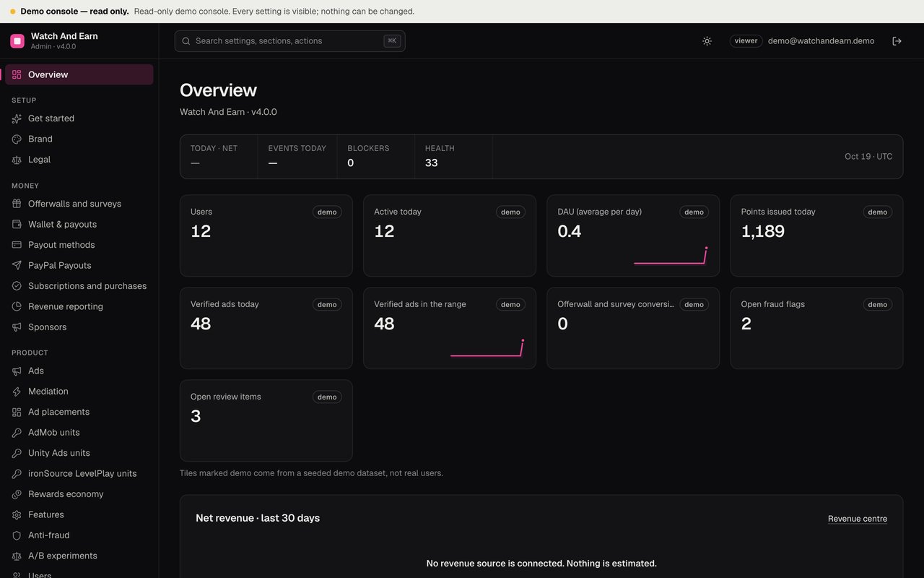
Task: Toggle the light/dark theme sun button
Action: (707, 41)
